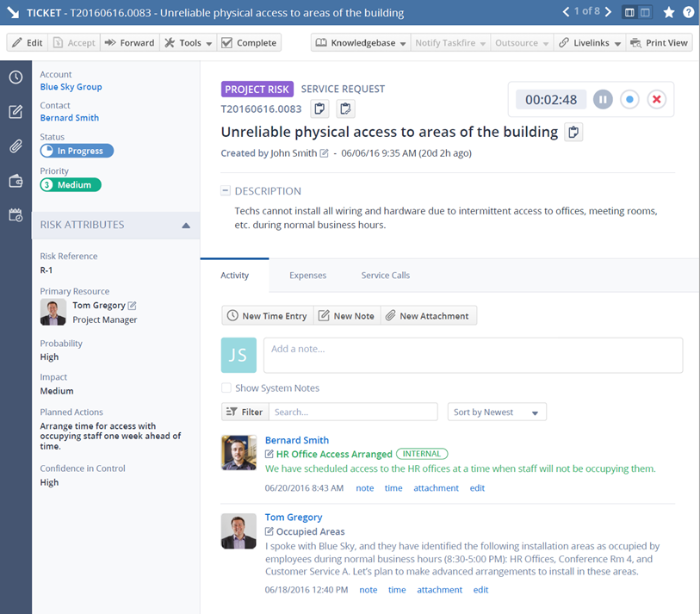Go to next ticket arrow
The height and width of the screenshot is (614, 700).
click(608, 11)
